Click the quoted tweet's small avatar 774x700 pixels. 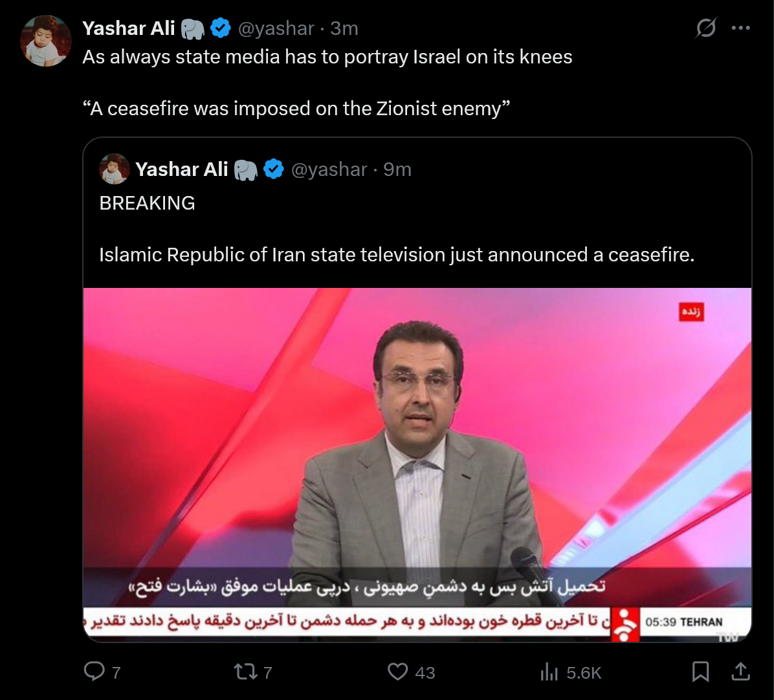click(x=115, y=170)
